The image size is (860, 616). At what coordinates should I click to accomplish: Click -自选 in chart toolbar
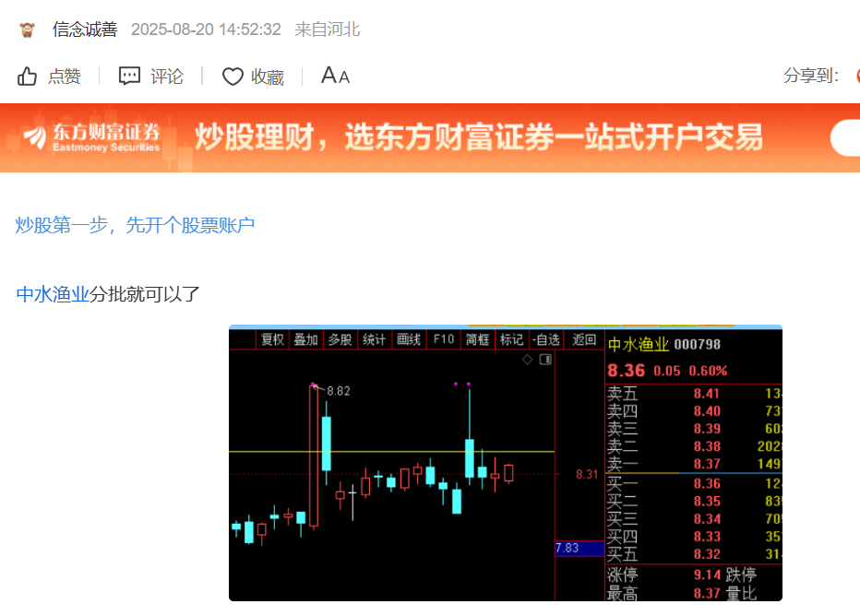[x=546, y=339]
